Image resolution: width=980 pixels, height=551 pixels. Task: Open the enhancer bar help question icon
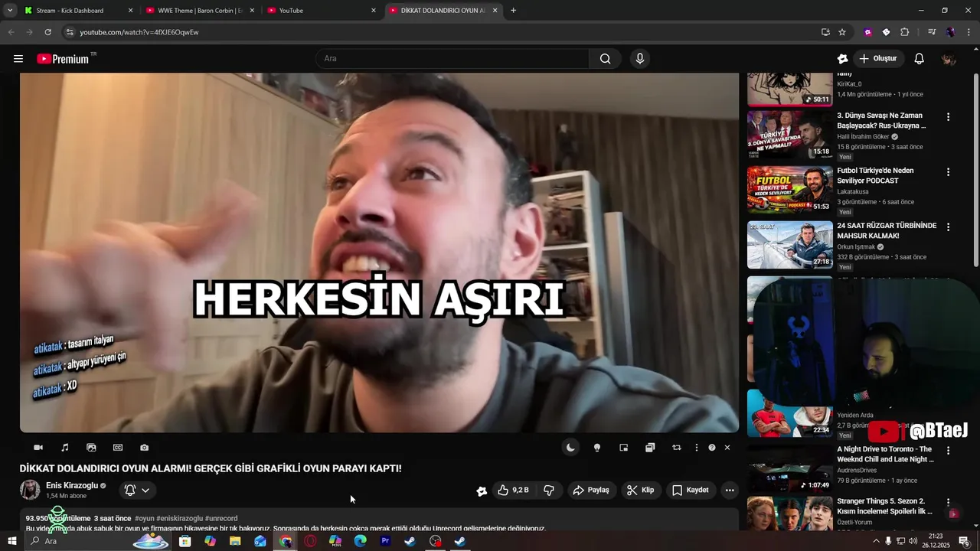point(712,448)
